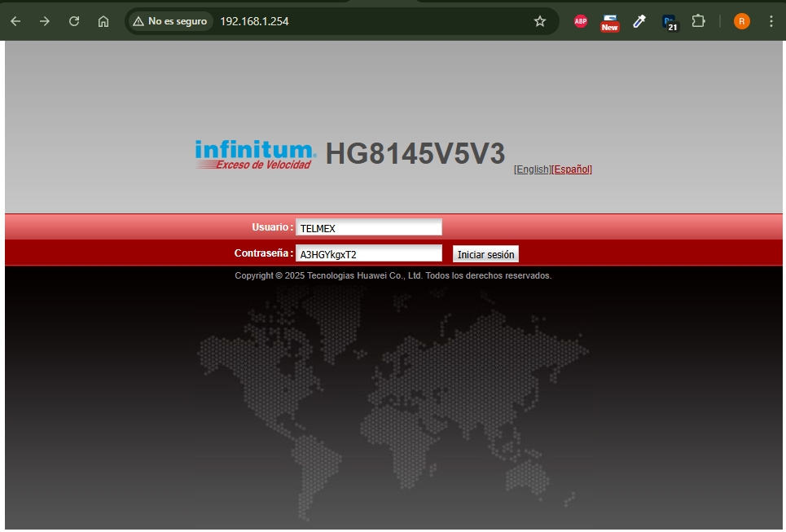Open the extension showing badge 21

pos(670,22)
